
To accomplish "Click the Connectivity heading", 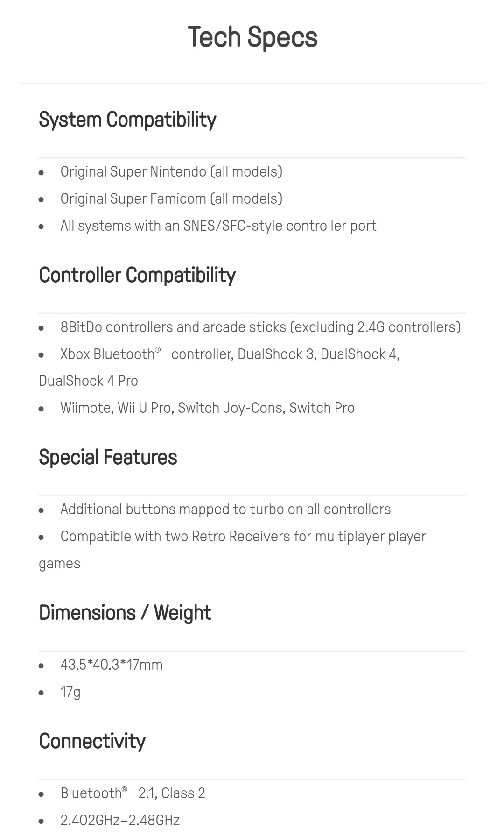I will 92,741.
